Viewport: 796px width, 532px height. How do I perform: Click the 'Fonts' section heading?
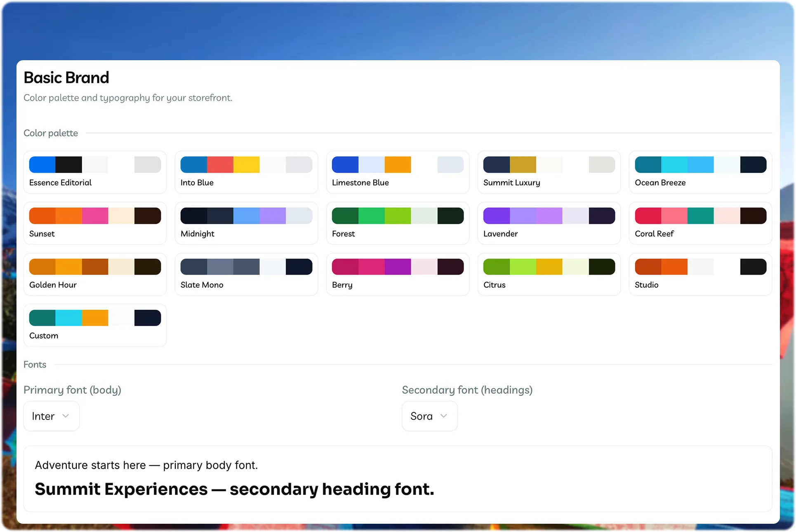pyautogui.click(x=35, y=365)
